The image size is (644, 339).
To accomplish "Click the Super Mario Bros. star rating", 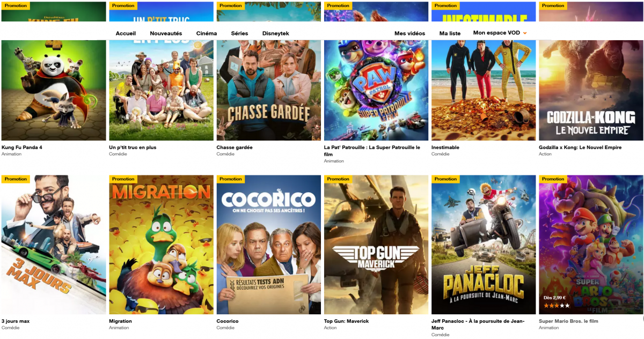I will click(x=557, y=305).
